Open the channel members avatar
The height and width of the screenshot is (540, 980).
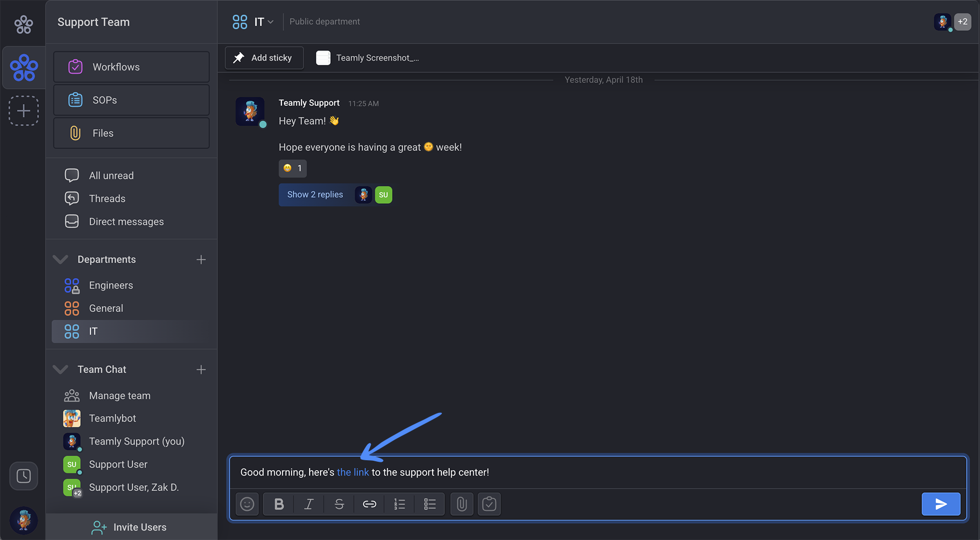[942, 22]
